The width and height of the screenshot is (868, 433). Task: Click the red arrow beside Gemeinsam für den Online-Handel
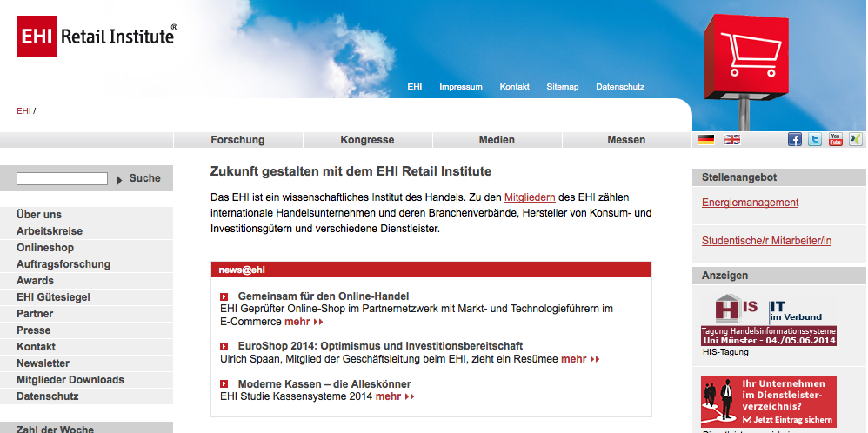pos(224,296)
